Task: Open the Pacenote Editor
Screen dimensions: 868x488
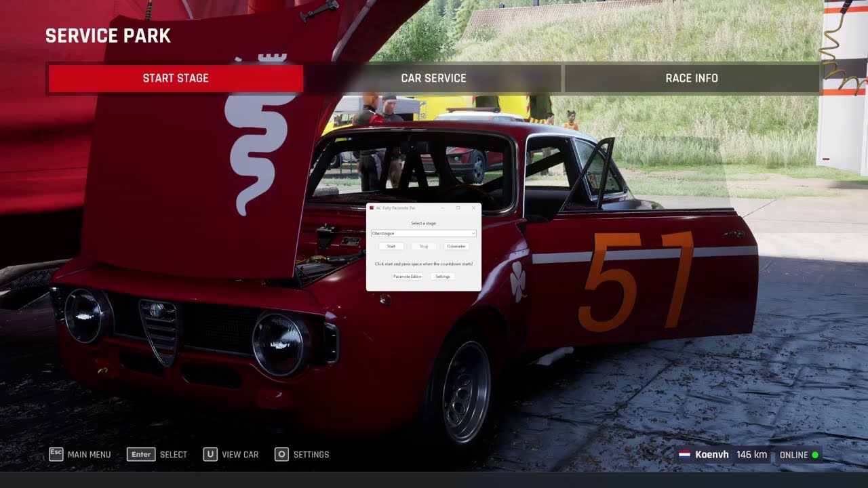Action: coord(407,277)
